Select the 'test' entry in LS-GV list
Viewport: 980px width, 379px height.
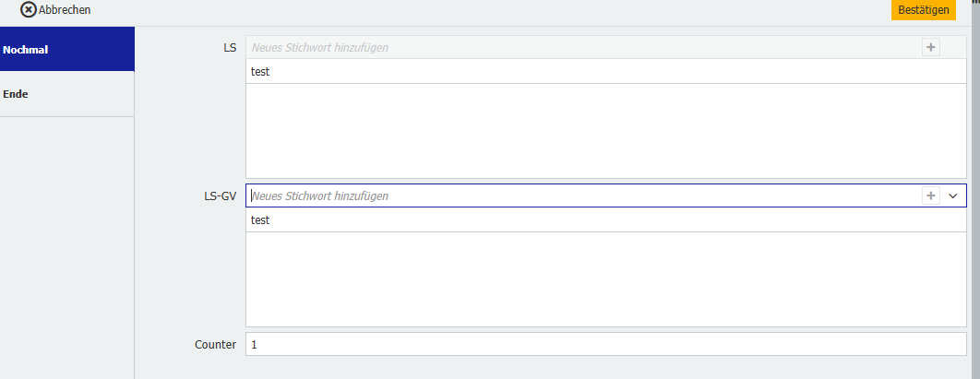pyautogui.click(x=260, y=220)
